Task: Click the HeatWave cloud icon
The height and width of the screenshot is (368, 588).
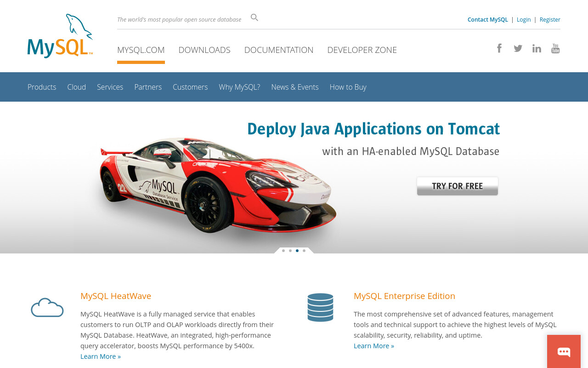Action: coord(47,307)
